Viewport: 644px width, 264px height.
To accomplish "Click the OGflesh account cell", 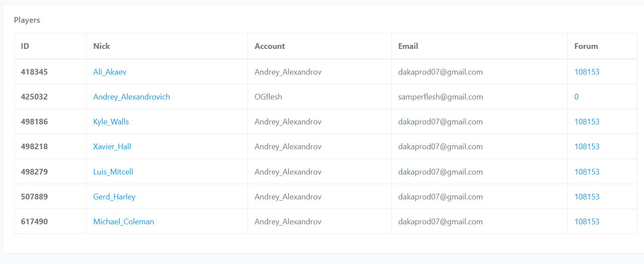I will click(268, 97).
